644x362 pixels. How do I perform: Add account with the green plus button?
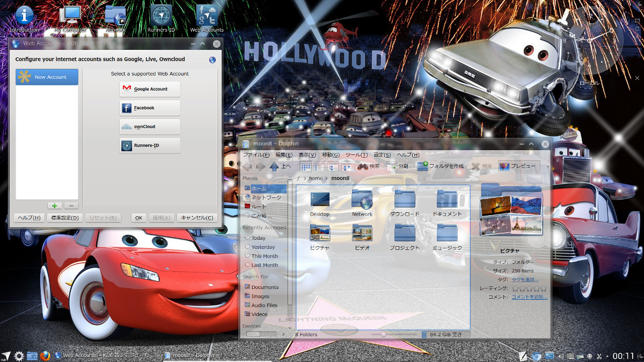54,206
